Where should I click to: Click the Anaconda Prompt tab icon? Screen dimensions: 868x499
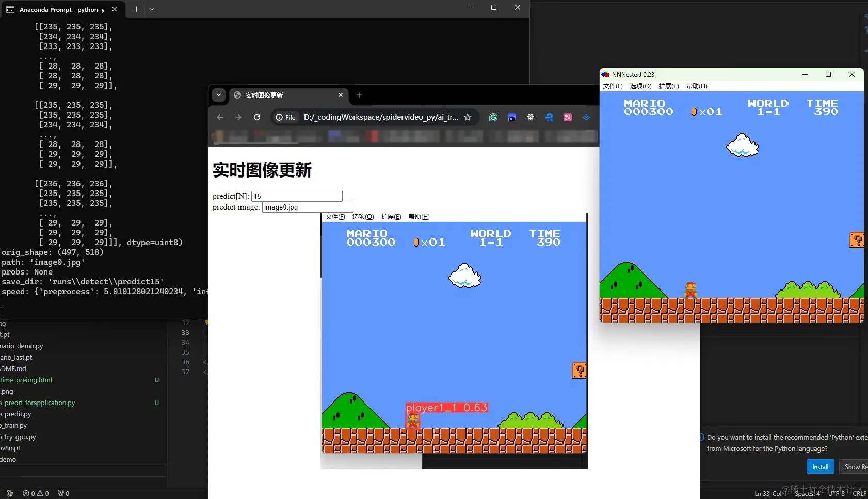tap(10, 9)
